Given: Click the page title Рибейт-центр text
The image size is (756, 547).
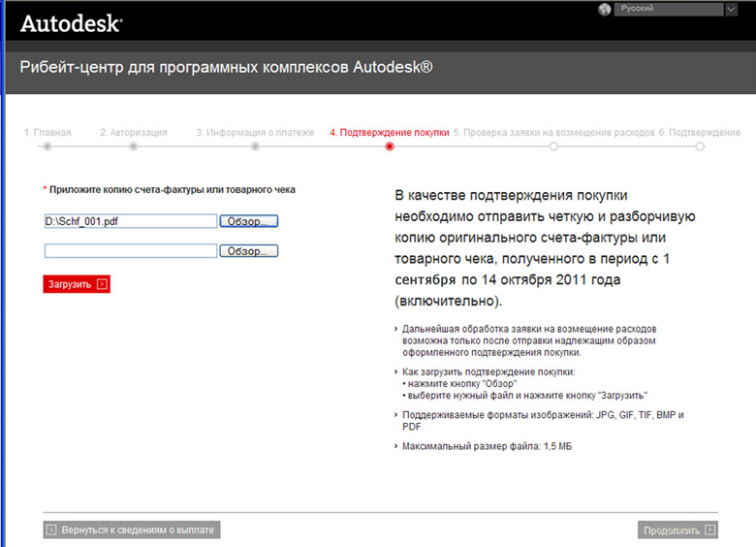Looking at the screenshot, I should [x=226, y=67].
